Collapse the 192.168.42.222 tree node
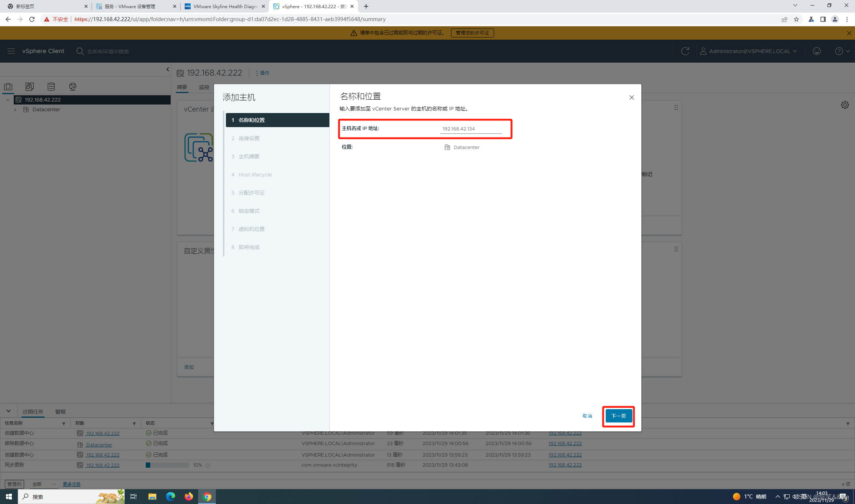This screenshot has height=504, width=855. pos(8,100)
